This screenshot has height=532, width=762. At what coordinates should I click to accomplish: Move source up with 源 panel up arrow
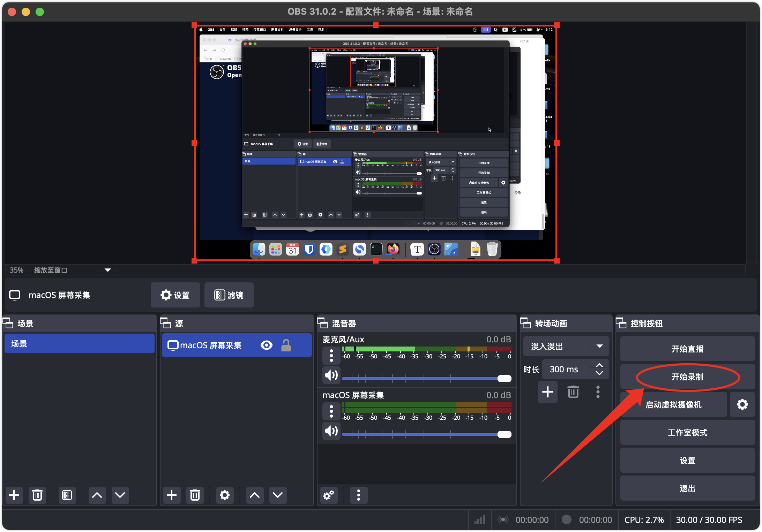coord(255,495)
